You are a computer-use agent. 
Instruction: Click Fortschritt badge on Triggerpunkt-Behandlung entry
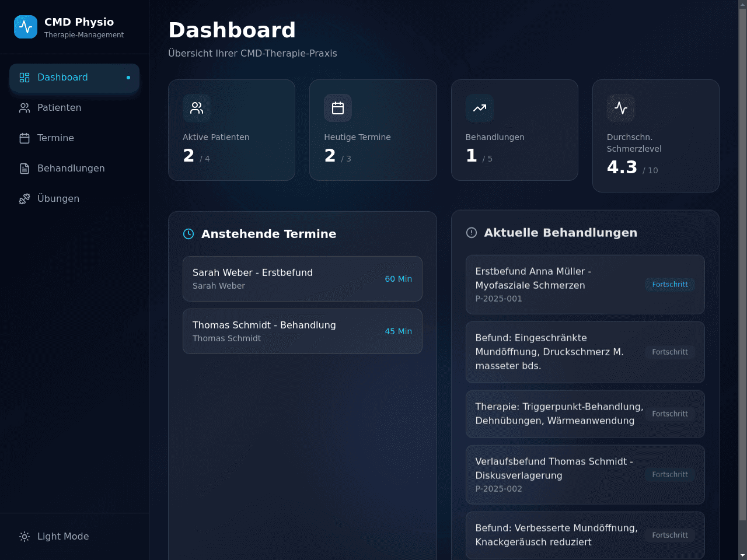pyautogui.click(x=670, y=414)
